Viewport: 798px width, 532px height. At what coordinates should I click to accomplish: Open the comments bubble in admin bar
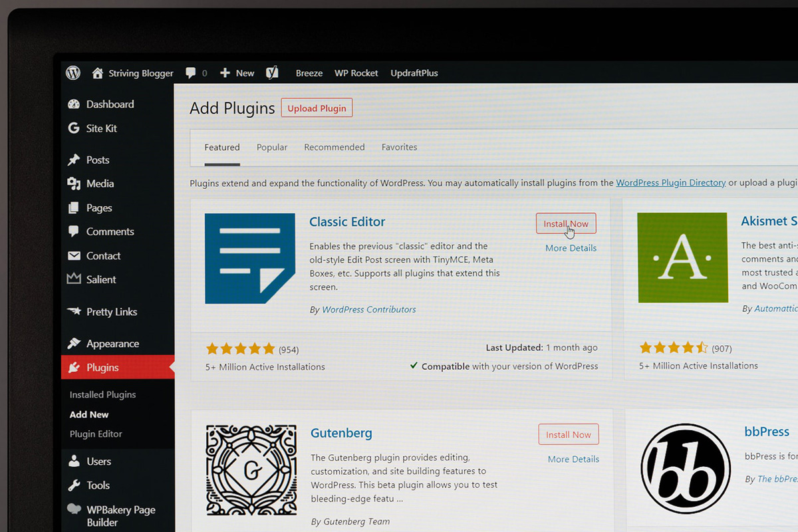(x=191, y=73)
